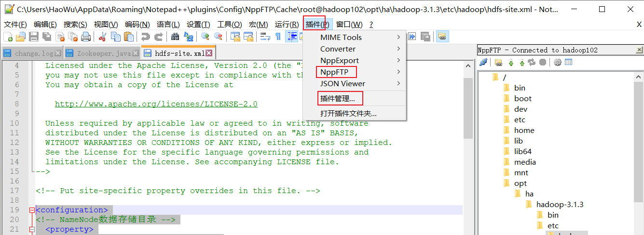Close the hdfs-site.xml tab
Screen dimensions: 644x235
tap(209, 52)
